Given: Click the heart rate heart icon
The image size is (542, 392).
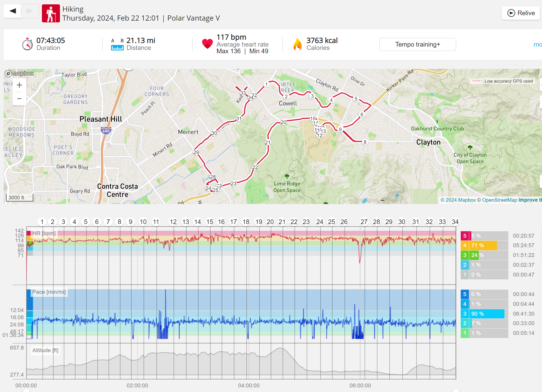Looking at the screenshot, I should [207, 44].
